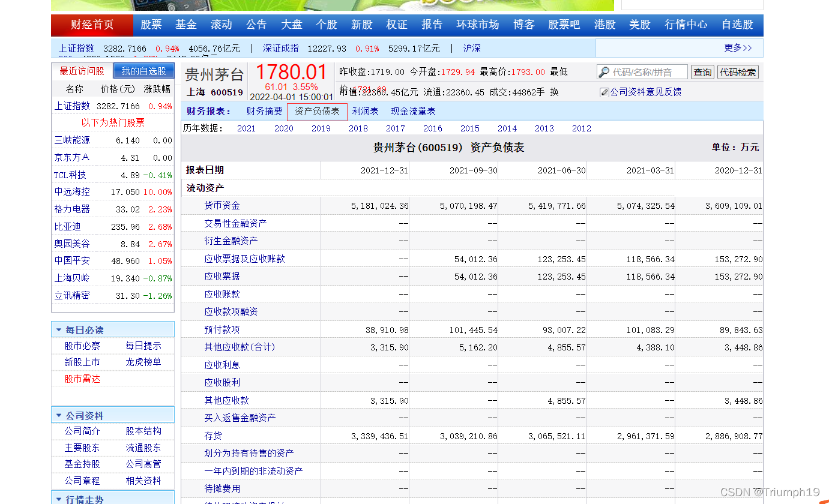Open the 公告 navigation item
Image resolution: width=829 pixels, height=504 pixels.
pos(256,25)
